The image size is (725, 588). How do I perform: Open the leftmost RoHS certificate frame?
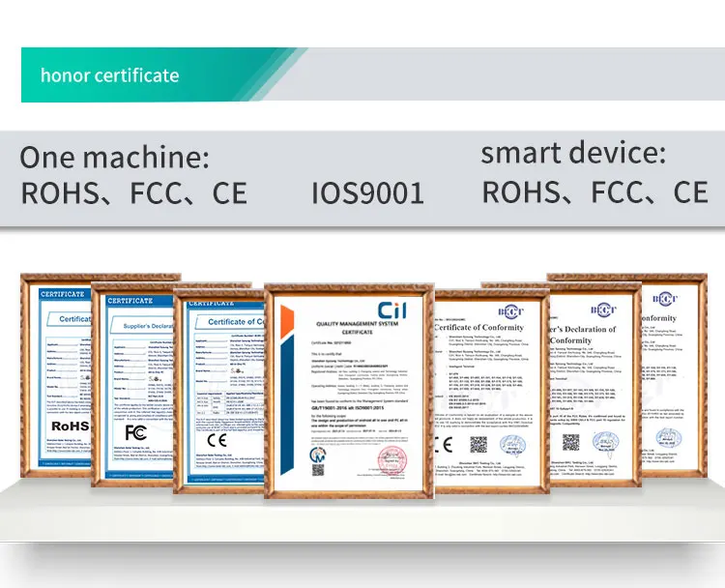click(56, 377)
